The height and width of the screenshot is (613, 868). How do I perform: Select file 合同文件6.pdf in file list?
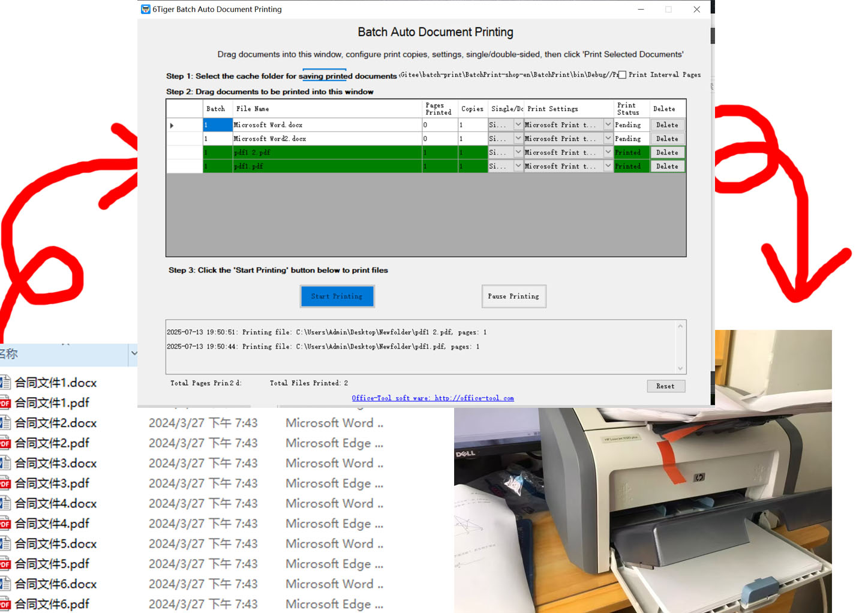click(x=52, y=603)
